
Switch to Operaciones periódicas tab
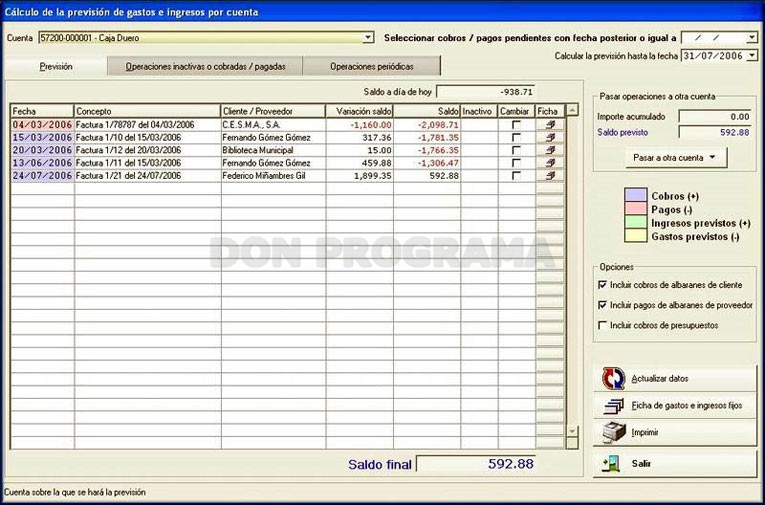coord(372,66)
